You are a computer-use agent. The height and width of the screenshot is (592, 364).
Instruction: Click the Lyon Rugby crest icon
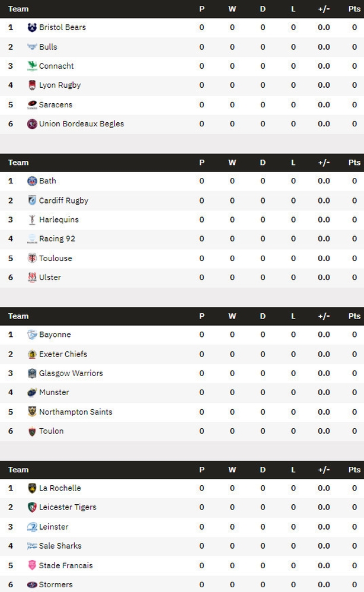(x=32, y=85)
